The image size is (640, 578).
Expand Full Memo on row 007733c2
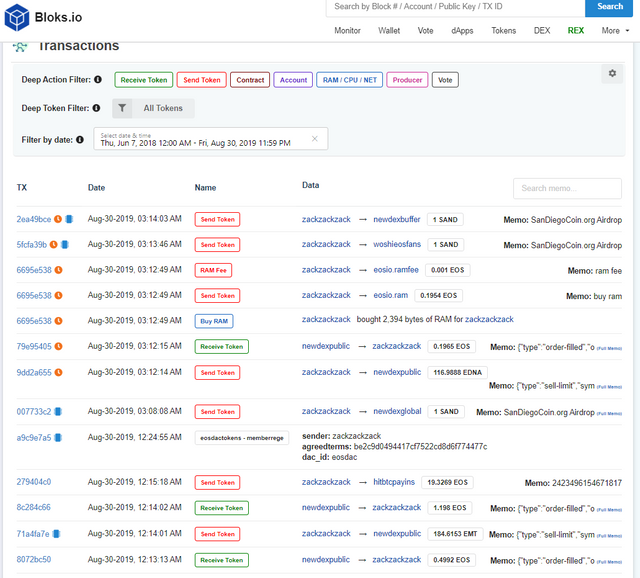point(609,413)
